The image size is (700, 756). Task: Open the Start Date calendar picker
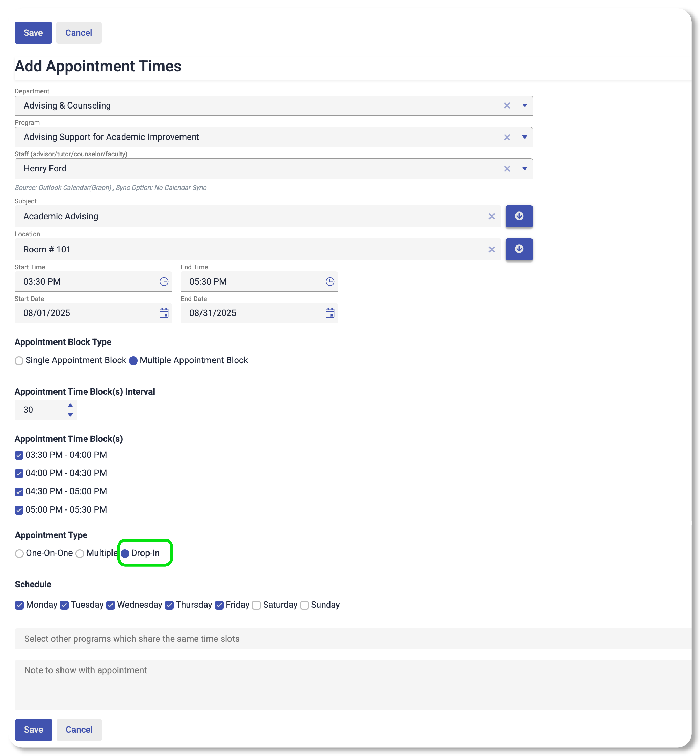(x=164, y=313)
